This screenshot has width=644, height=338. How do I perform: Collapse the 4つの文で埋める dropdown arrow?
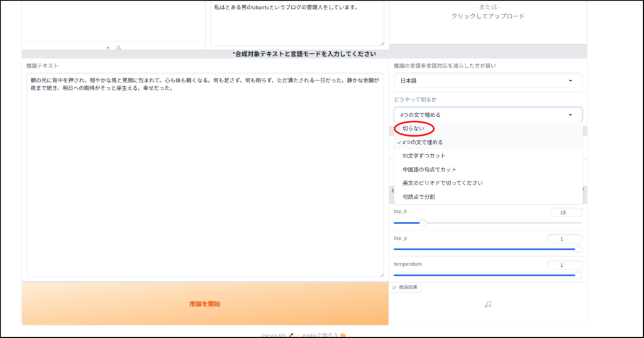[x=570, y=115]
